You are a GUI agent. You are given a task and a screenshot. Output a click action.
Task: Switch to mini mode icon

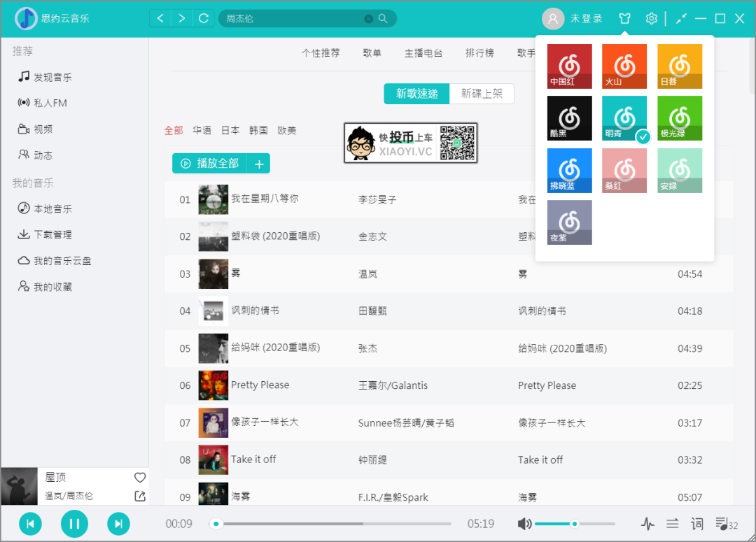(x=681, y=19)
